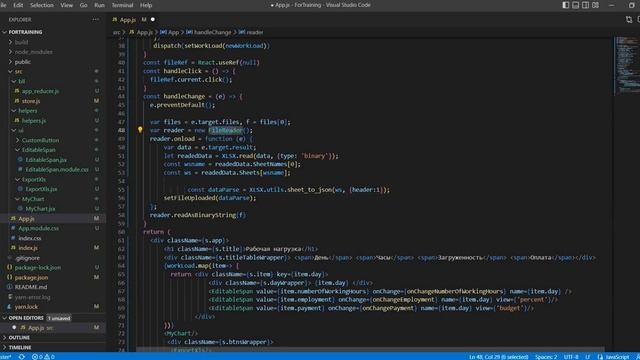Click the JS icon of app_reducer.js
Image resolution: width=640 pixels, height=360 pixels.
[17, 91]
